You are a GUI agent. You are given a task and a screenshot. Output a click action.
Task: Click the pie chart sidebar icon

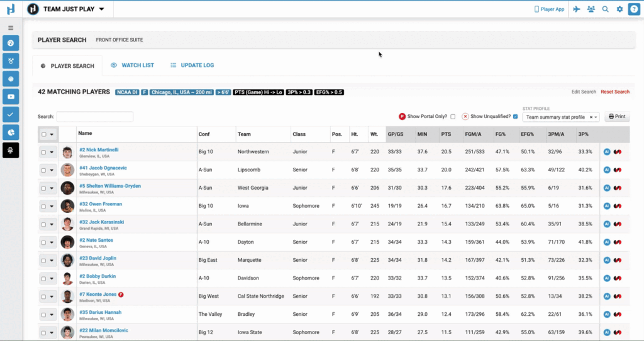coord(11,133)
